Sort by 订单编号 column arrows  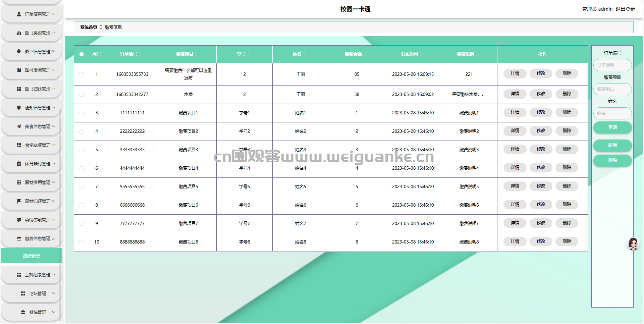[141, 54]
